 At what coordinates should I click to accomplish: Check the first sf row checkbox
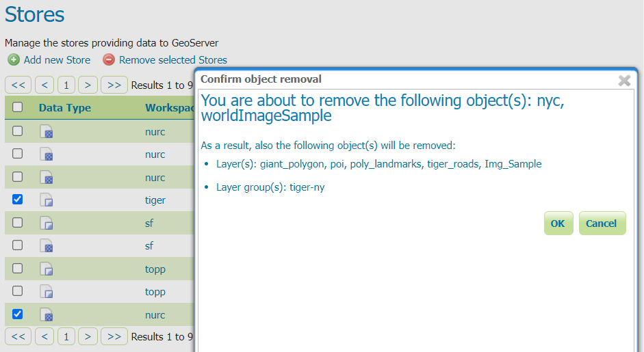point(18,223)
